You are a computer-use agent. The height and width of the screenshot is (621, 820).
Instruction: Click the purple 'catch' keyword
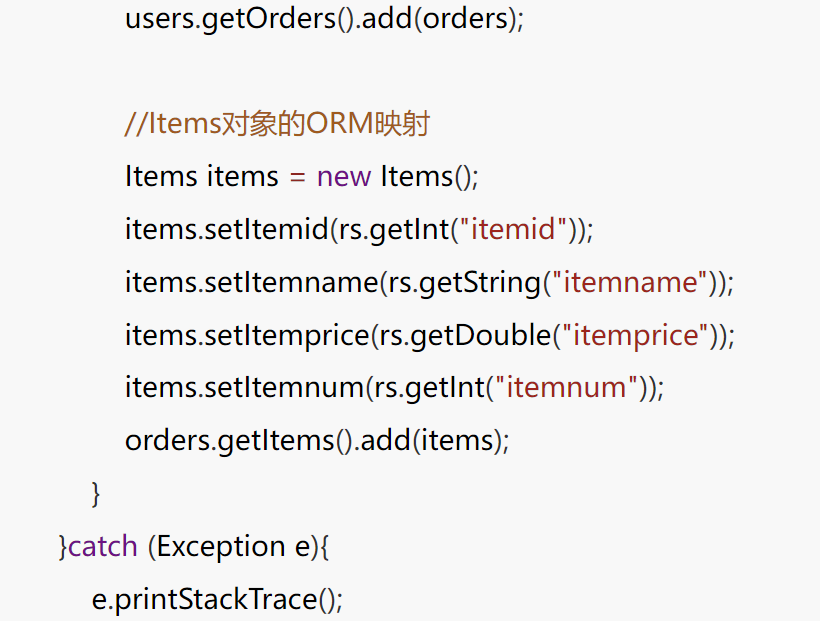pos(102,547)
